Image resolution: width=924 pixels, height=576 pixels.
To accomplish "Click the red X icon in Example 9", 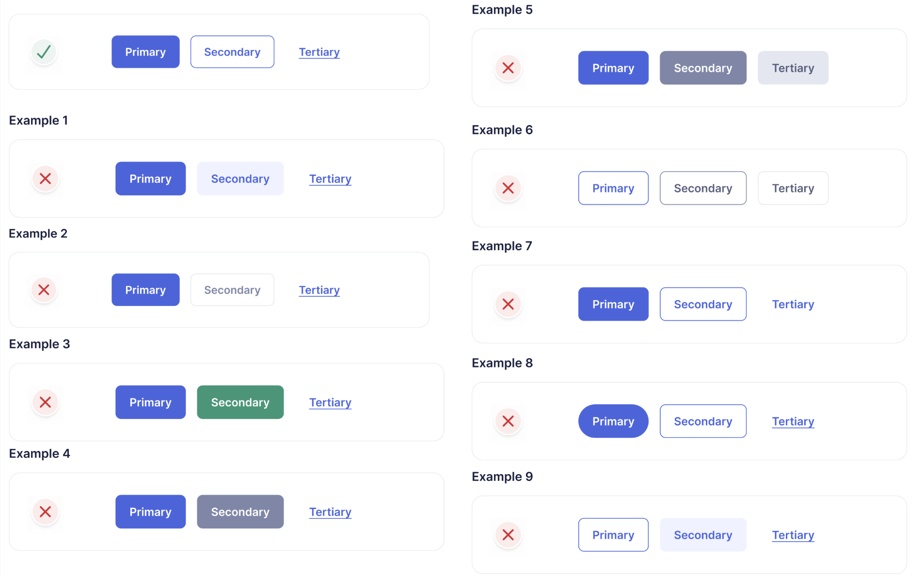I will pyautogui.click(x=508, y=535).
